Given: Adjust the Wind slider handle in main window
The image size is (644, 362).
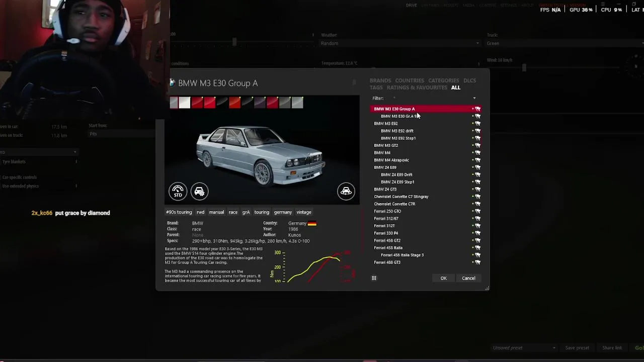Looking at the screenshot, I should 524,67.
